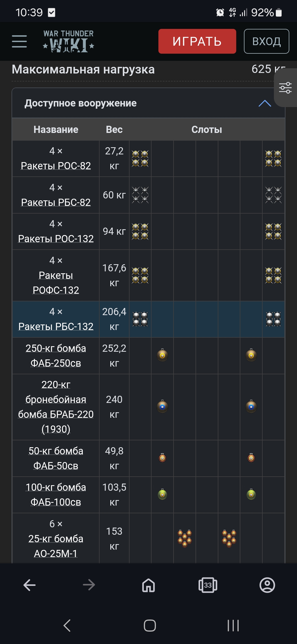This screenshot has height=644, width=297.
Task: Tap the ФАБ-250св bomb icon in left slot
Action: (162, 355)
